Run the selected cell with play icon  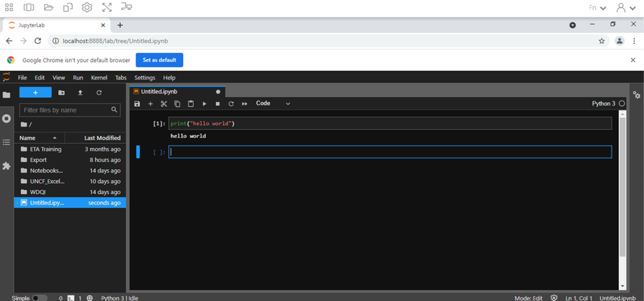(204, 104)
